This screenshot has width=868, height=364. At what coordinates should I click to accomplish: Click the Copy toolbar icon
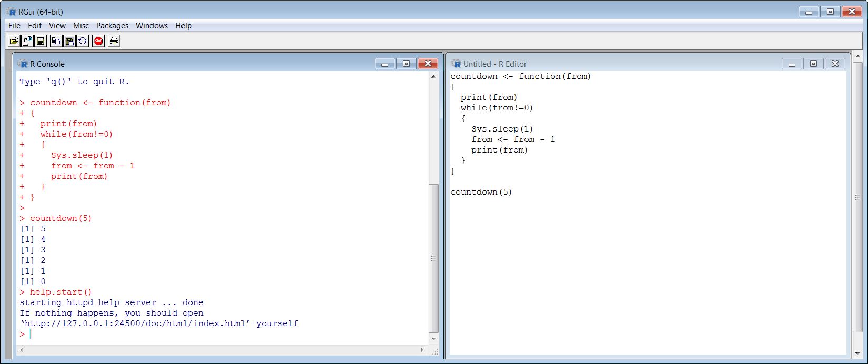click(56, 41)
